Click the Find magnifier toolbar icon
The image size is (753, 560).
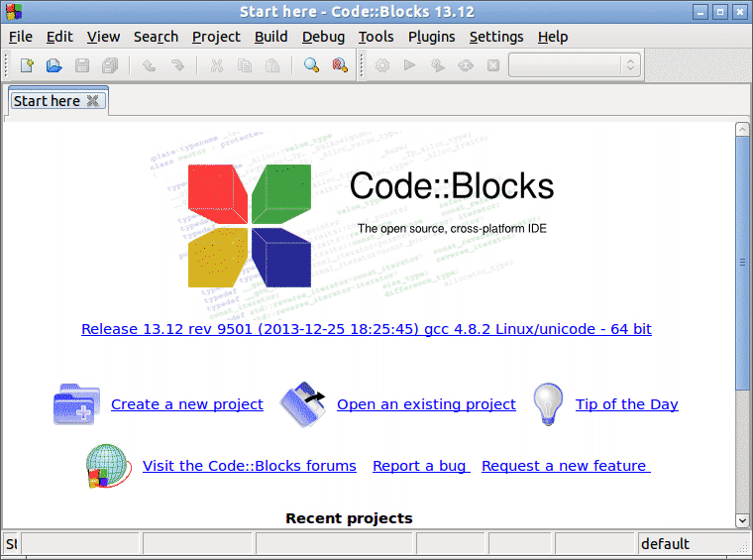[311, 65]
